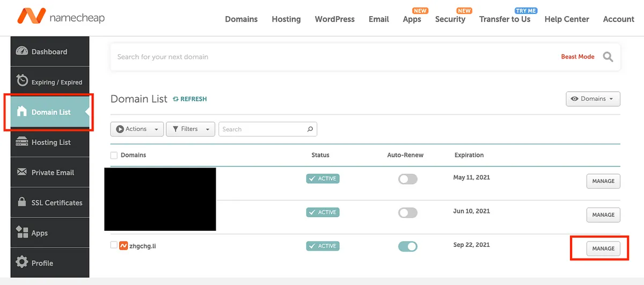Open Private Email envelope icon
Screen dimensions: 644x285
22,172
